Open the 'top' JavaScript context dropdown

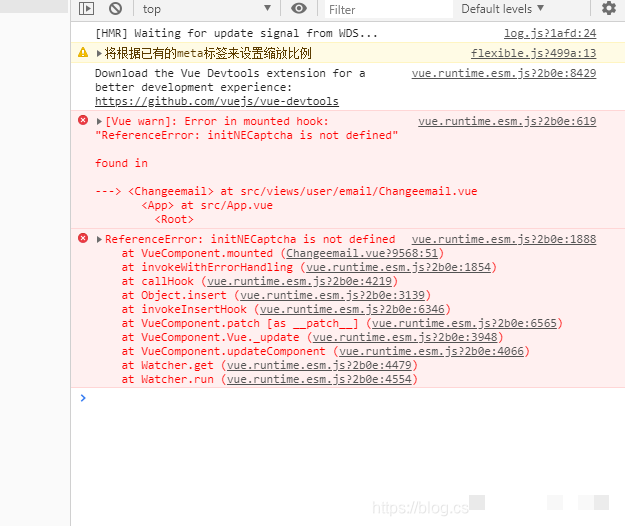[205, 9]
